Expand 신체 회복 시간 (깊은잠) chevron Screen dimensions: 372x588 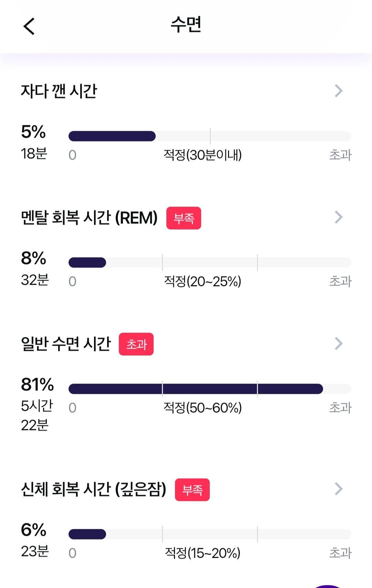(x=339, y=489)
